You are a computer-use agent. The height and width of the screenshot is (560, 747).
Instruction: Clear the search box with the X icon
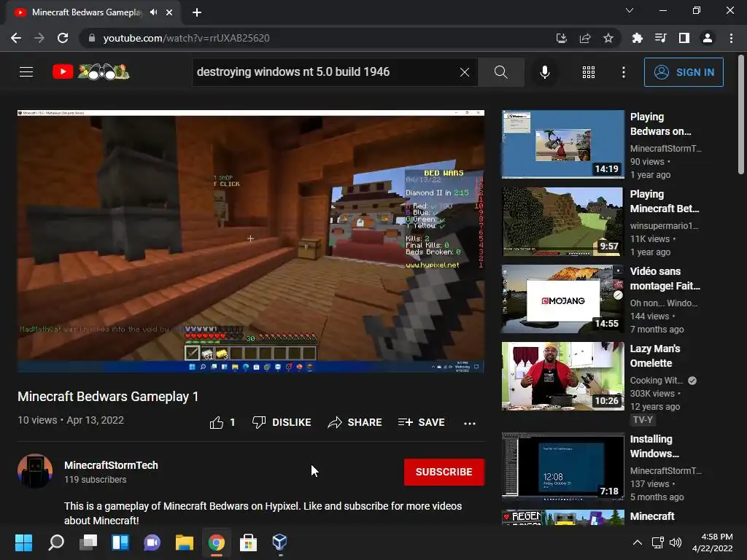[x=465, y=72]
